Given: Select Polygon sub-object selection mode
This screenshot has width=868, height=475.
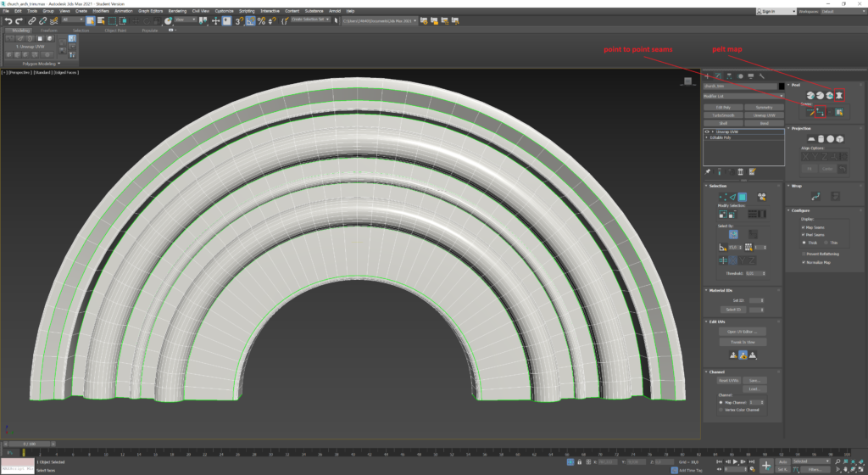Looking at the screenshot, I should [x=742, y=197].
